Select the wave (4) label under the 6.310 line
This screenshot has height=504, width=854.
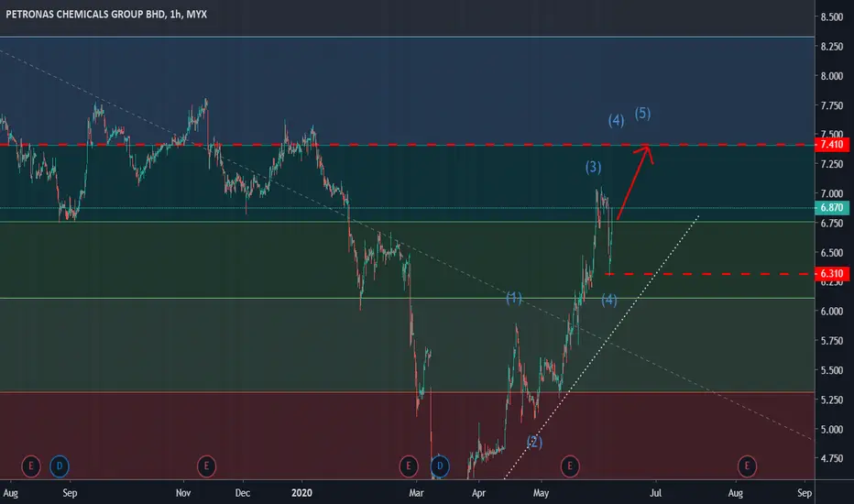(609, 300)
